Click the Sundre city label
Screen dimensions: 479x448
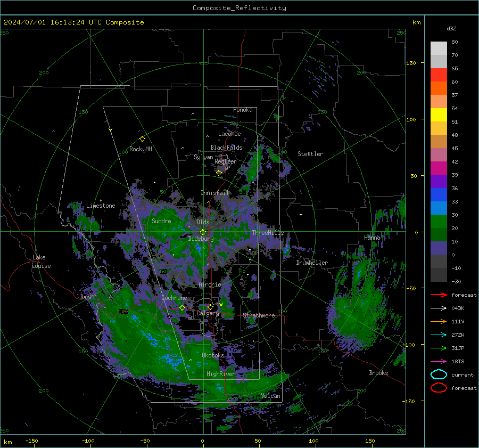(x=161, y=221)
